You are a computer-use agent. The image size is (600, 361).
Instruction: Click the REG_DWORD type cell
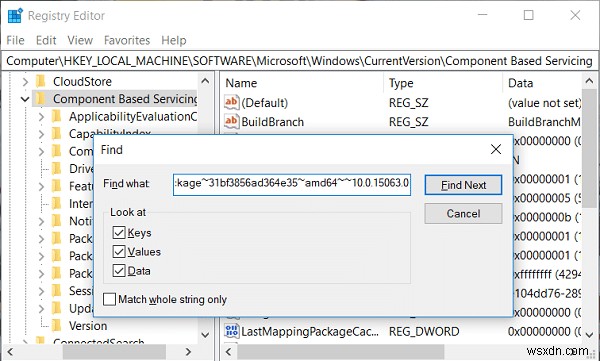[x=424, y=331]
